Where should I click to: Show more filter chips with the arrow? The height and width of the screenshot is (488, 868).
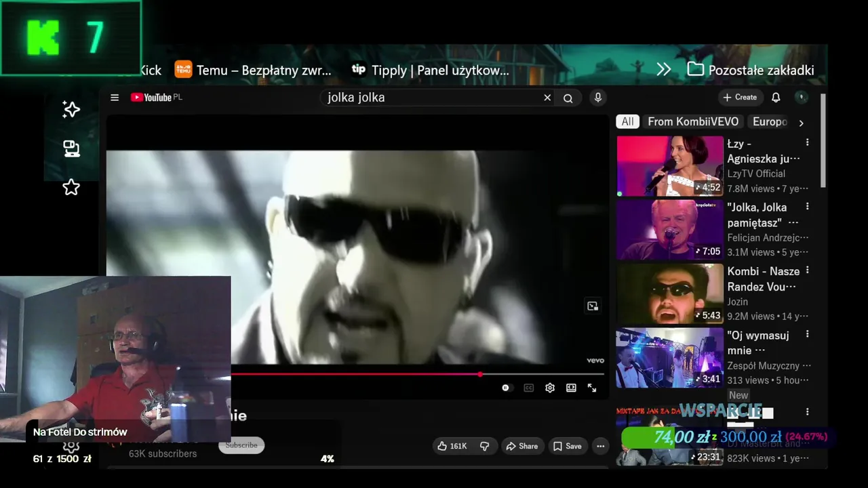801,123
